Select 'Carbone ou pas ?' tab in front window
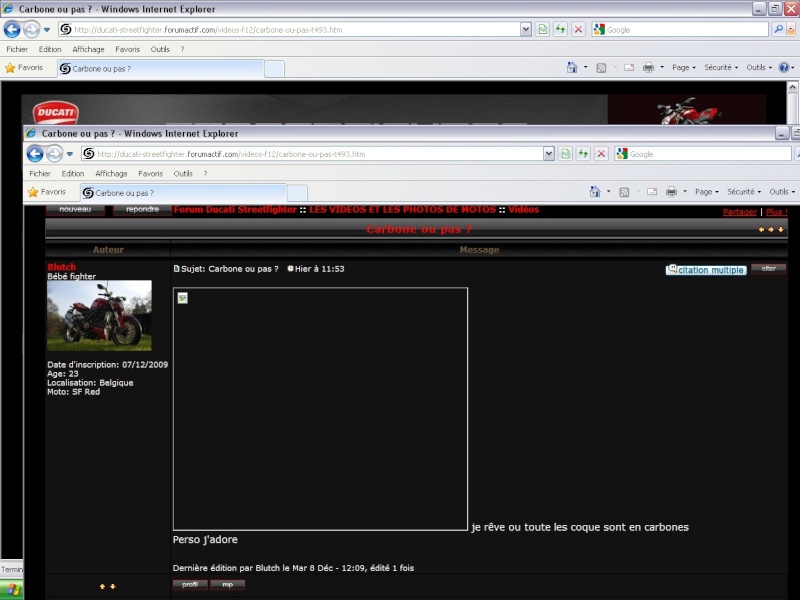 tap(184, 193)
